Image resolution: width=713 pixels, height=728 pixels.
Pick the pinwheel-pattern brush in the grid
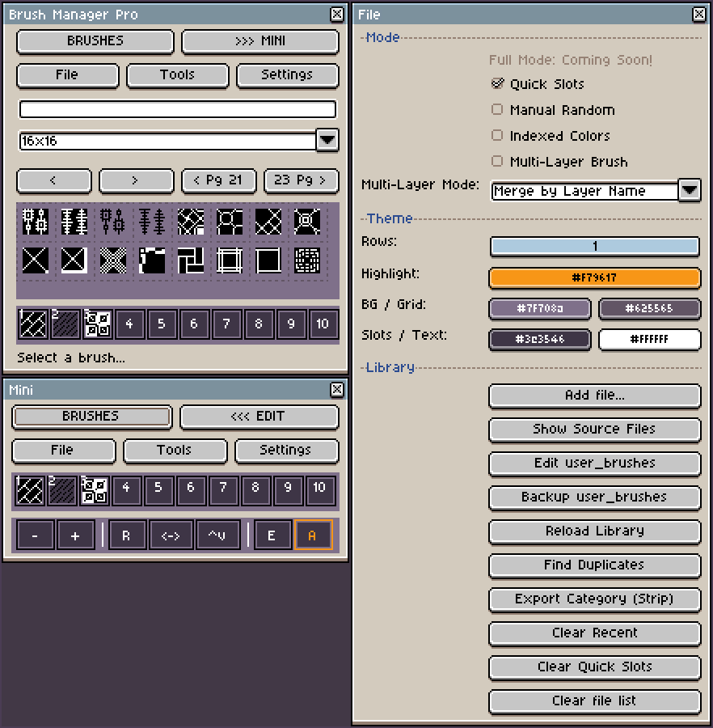[x=191, y=260]
